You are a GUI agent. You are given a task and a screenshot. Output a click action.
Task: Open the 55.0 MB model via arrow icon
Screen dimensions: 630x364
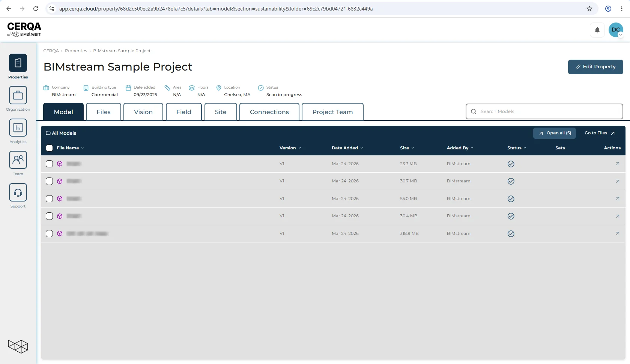tap(618, 199)
